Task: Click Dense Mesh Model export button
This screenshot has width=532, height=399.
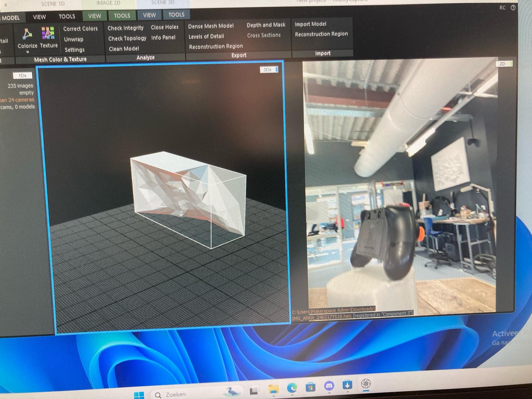Action: pos(211,26)
